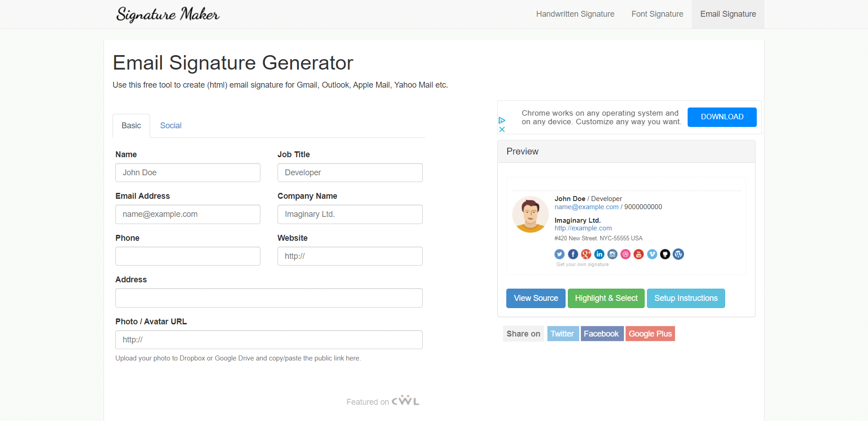Viewport: 868px width, 421px height.
Task: Click the GitHub icon in signature preview
Action: click(x=665, y=254)
